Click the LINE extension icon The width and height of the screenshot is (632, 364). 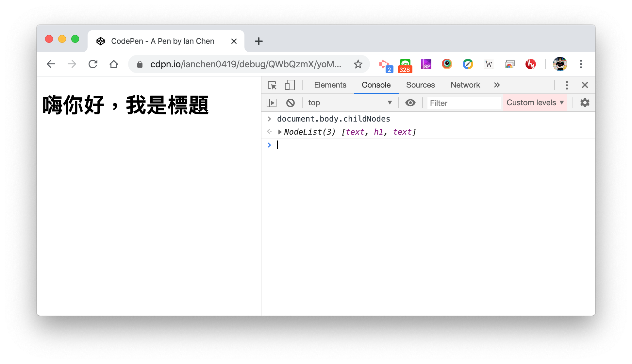point(405,64)
